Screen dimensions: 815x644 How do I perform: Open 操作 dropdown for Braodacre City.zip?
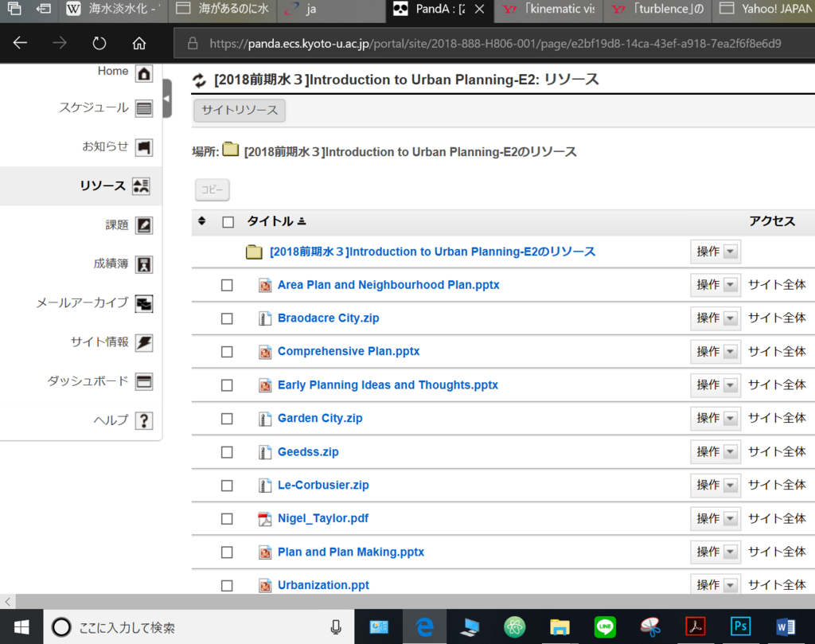tap(716, 318)
